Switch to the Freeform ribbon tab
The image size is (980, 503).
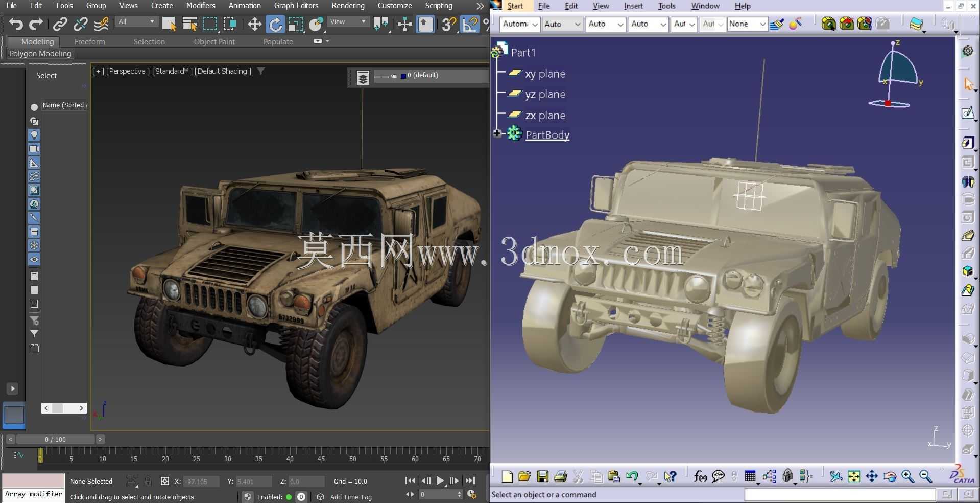tap(89, 42)
